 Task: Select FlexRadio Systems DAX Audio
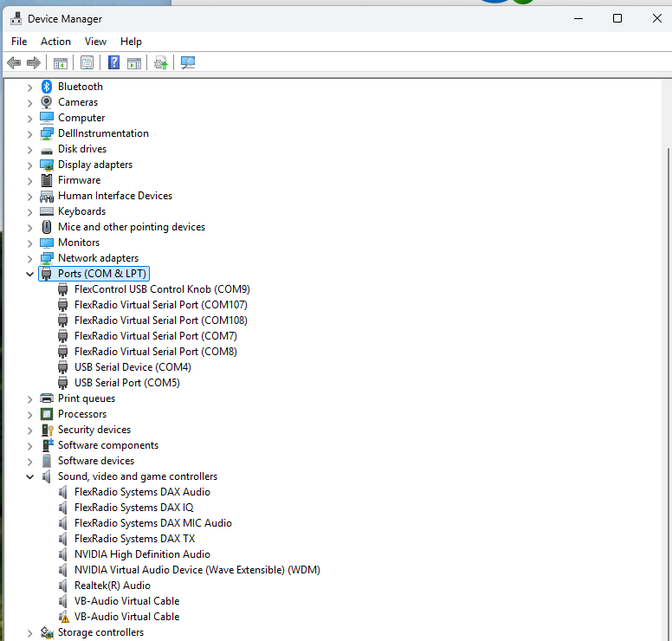click(142, 492)
